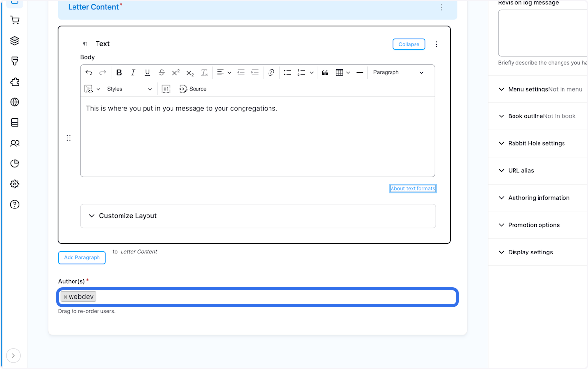The image size is (588, 369).
Task: Open the About text formats link
Action: (413, 188)
